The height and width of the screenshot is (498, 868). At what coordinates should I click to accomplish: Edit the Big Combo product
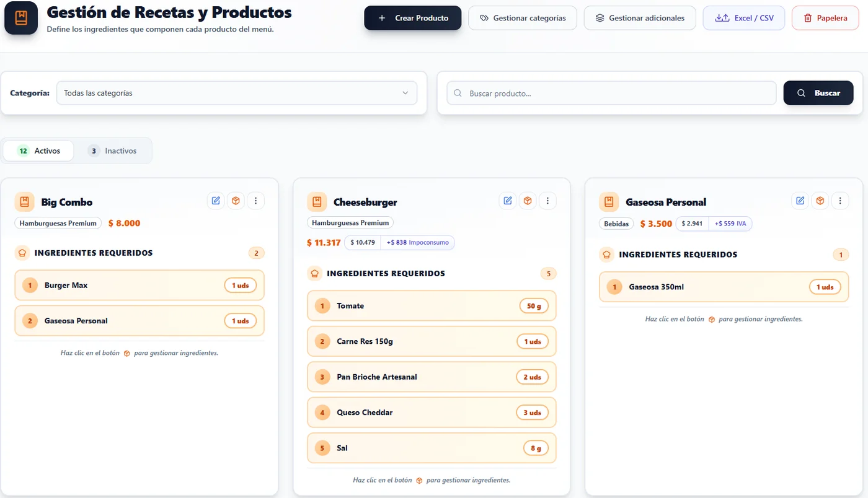pos(216,201)
